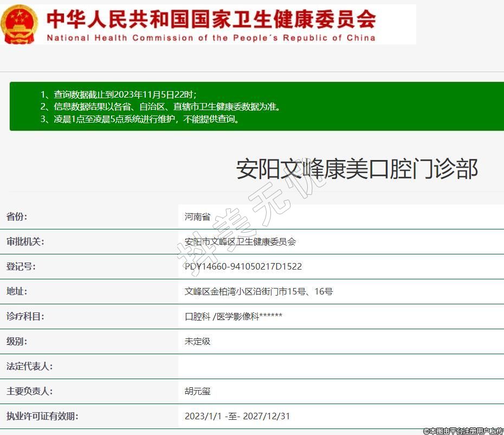Select the approving authority value 安阳市文峰区卫生健康委员会
This screenshot has width=504, height=435.
pos(241,242)
